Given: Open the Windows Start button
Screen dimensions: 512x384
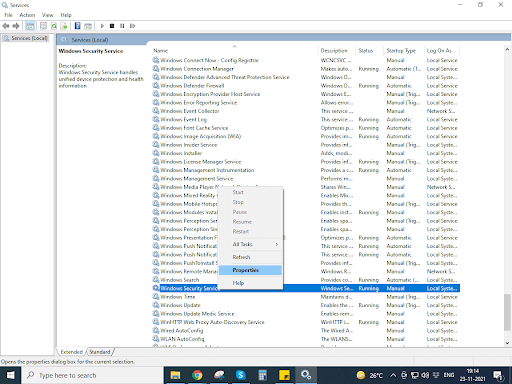Looking at the screenshot, I should [x=10, y=375].
